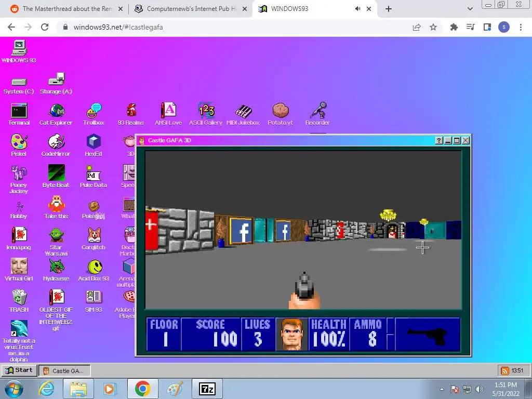This screenshot has width=532, height=399.
Task: Open the dolphin 'Totally not a virus' shortcut
Action: tap(19, 341)
